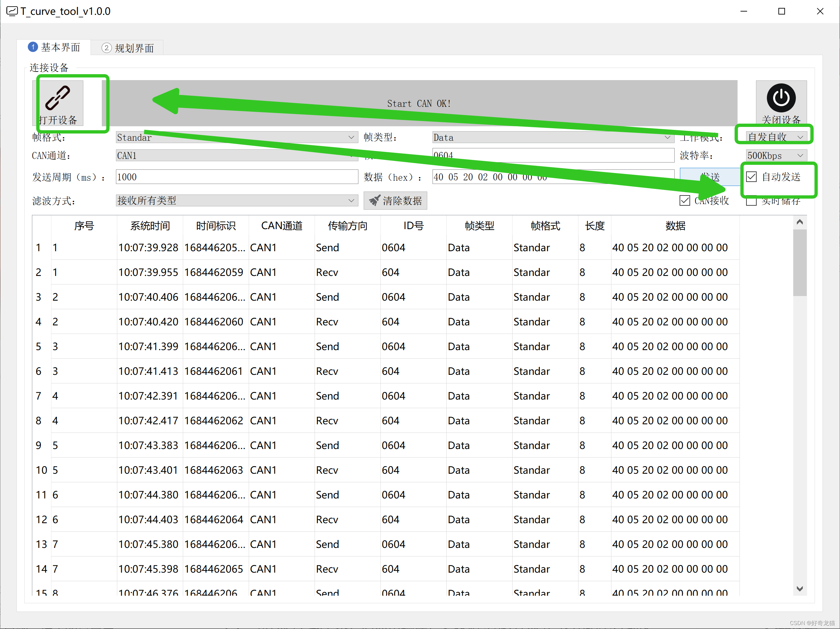Click the T_curve_tool title bar app icon
The width and height of the screenshot is (840, 629).
click(12, 12)
